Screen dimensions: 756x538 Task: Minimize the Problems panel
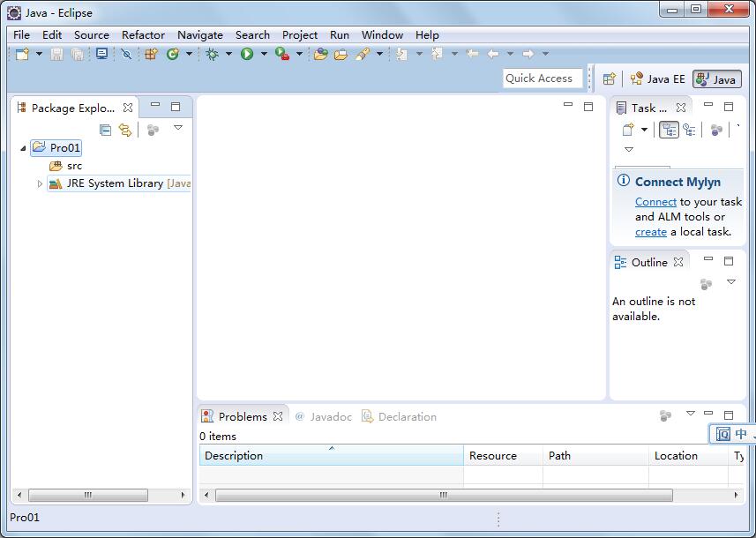(708, 413)
